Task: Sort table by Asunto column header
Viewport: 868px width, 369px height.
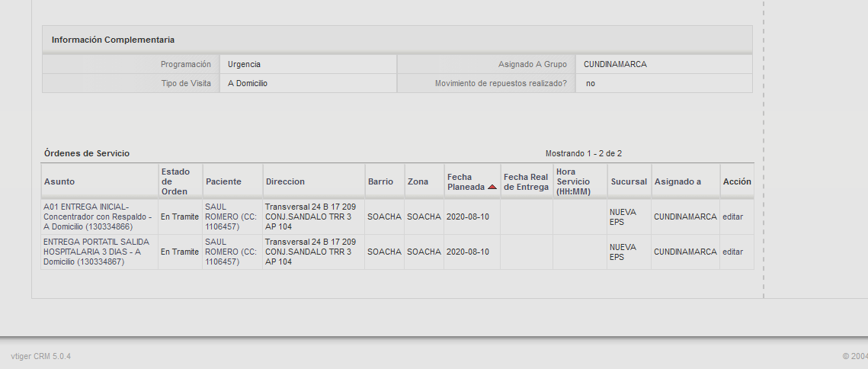Action: (59, 181)
